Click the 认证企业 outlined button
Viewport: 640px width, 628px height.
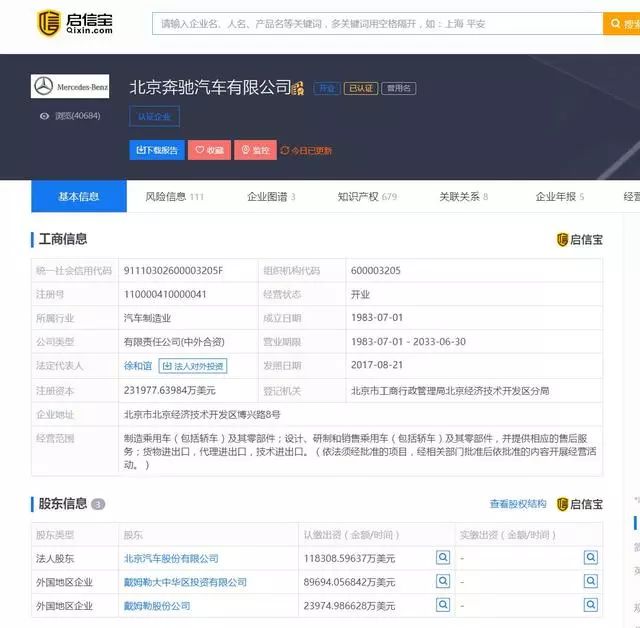(154, 117)
